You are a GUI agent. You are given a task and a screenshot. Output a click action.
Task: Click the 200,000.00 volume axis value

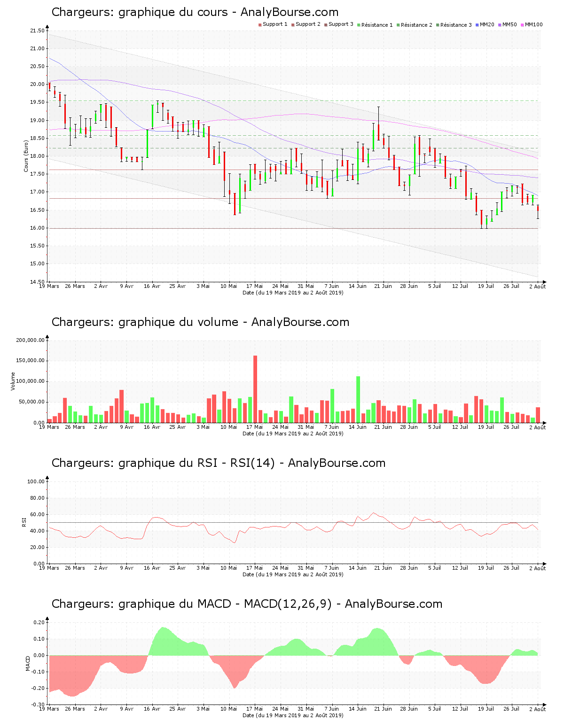tap(31, 340)
